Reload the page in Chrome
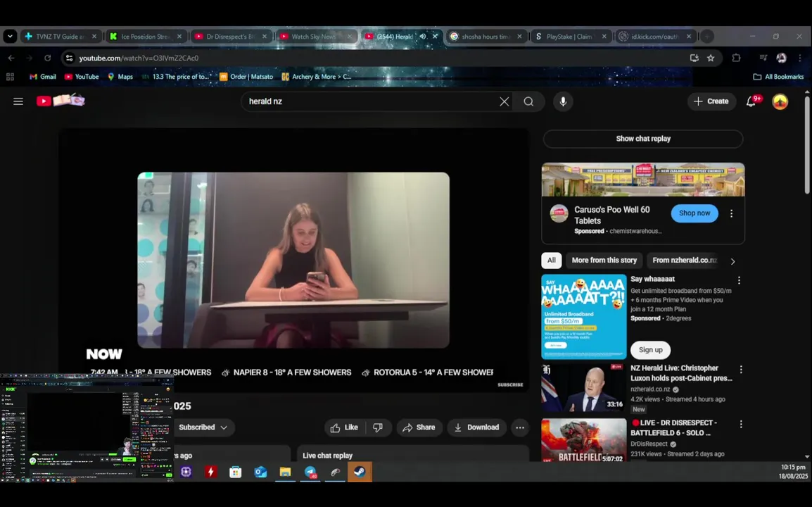 click(x=48, y=58)
